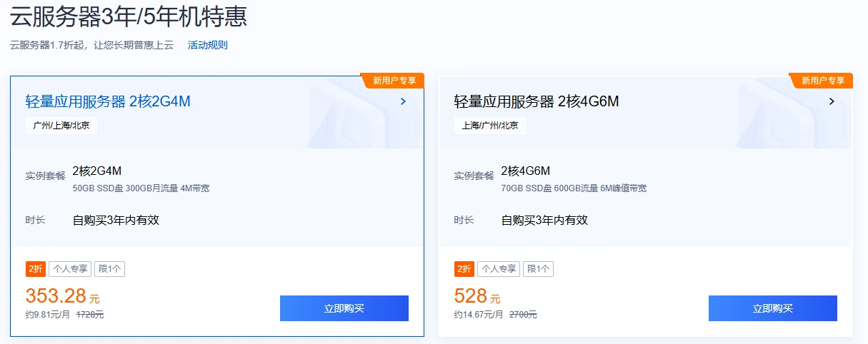Image resolution: width=868 pixels, height=344 pixels.
Task: Click 时长 label on the 2核2G4M card
Action: pyautogui.click(x=36, y=220)
